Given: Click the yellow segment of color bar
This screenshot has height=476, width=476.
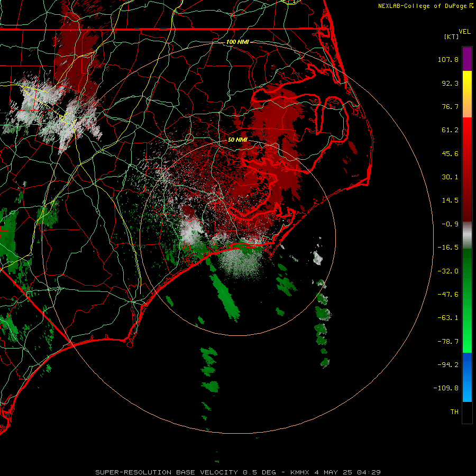Looking at the screenshot, I should (x=467, y=82).
